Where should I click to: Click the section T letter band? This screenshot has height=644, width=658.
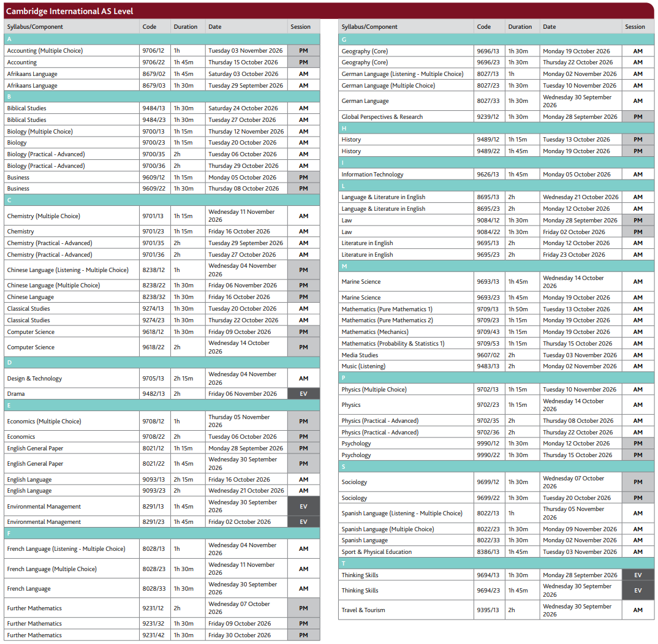pos(496,563)
